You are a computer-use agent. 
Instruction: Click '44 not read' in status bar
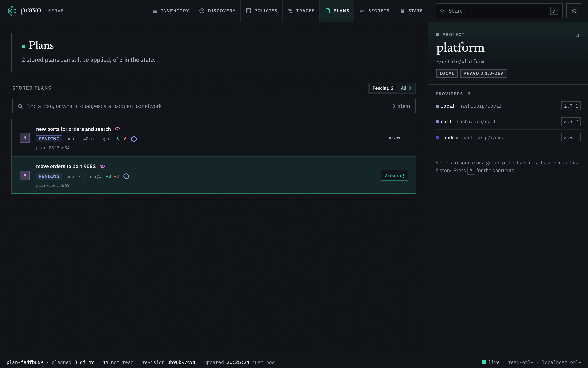tap(118, 362)
